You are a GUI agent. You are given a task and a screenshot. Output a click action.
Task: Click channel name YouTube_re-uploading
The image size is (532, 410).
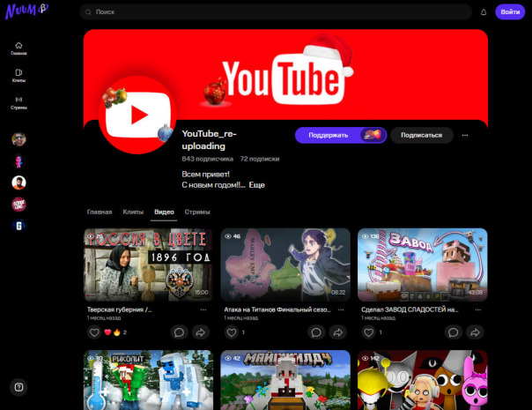coord(209,140)
